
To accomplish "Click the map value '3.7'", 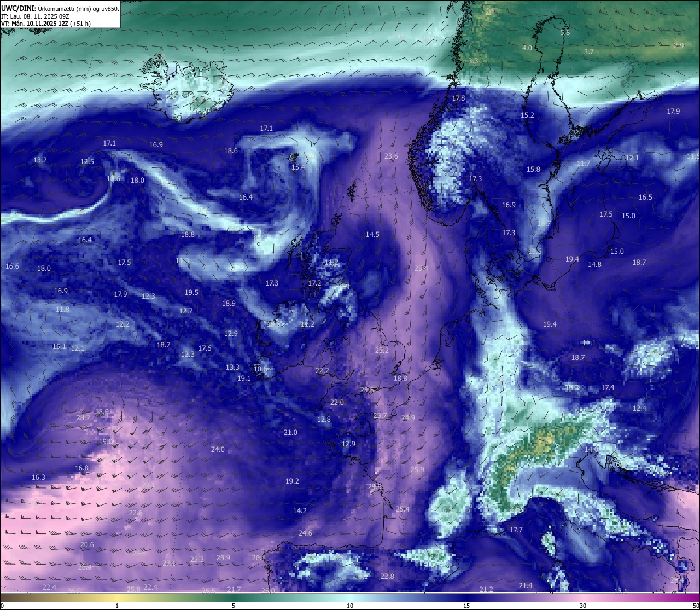I will coord(588,51).
